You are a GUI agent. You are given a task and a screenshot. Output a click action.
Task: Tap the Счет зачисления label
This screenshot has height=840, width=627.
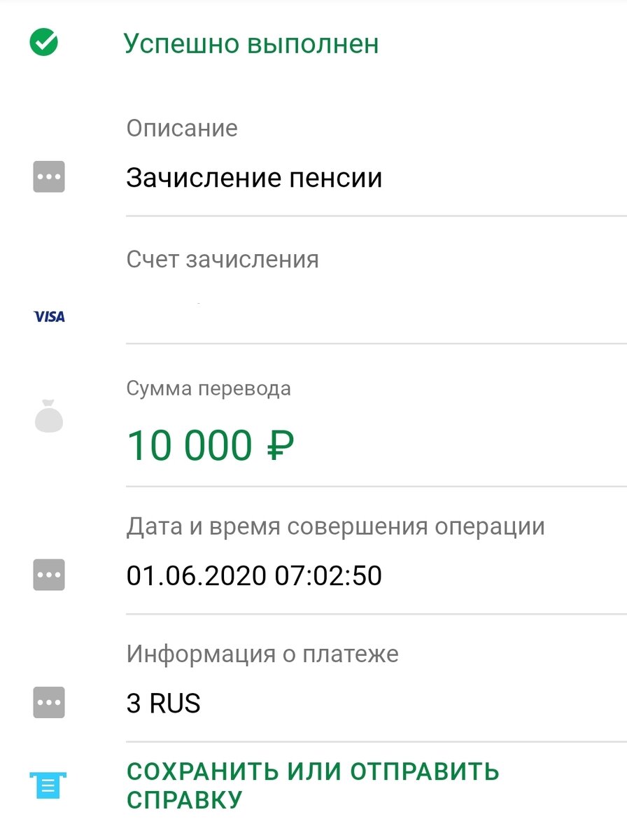(223, 260)
